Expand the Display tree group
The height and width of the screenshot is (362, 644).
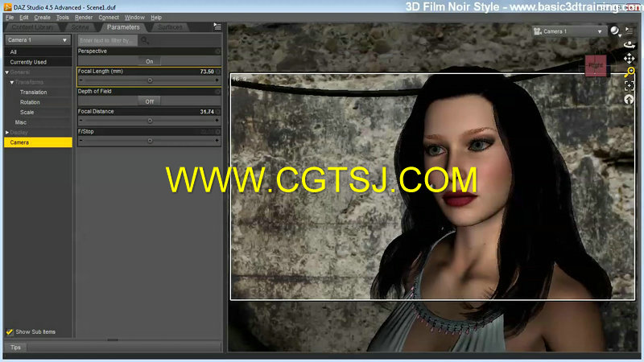[7, 133]
